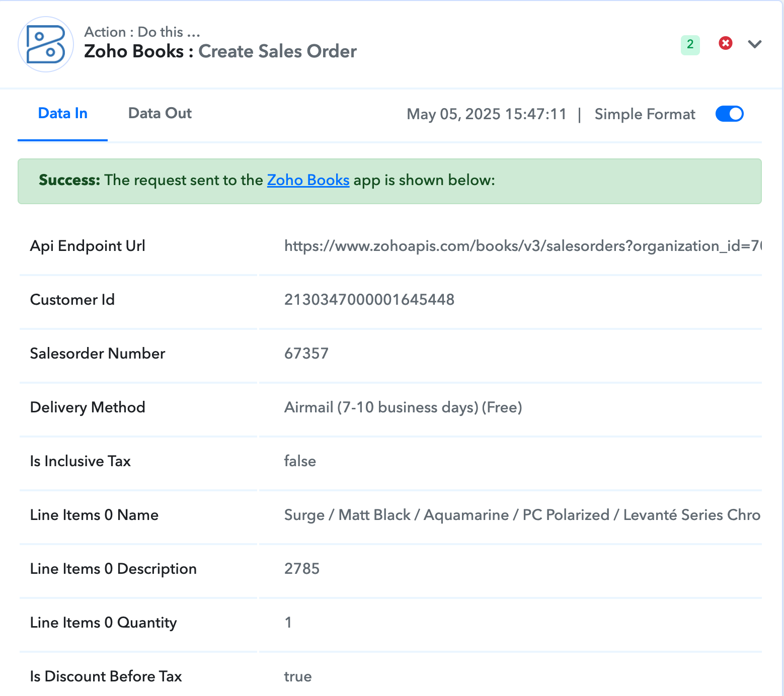Click the Api Endpoint Url label
This screenshot has width=784, height=696.
pyautogui.click(x=88, y=246)
